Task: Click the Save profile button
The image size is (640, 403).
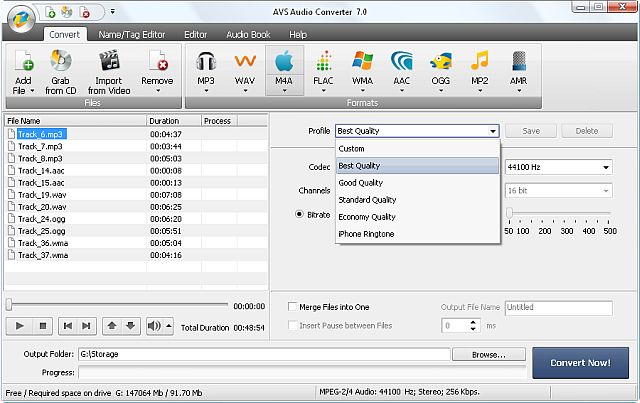Action: 531,131
